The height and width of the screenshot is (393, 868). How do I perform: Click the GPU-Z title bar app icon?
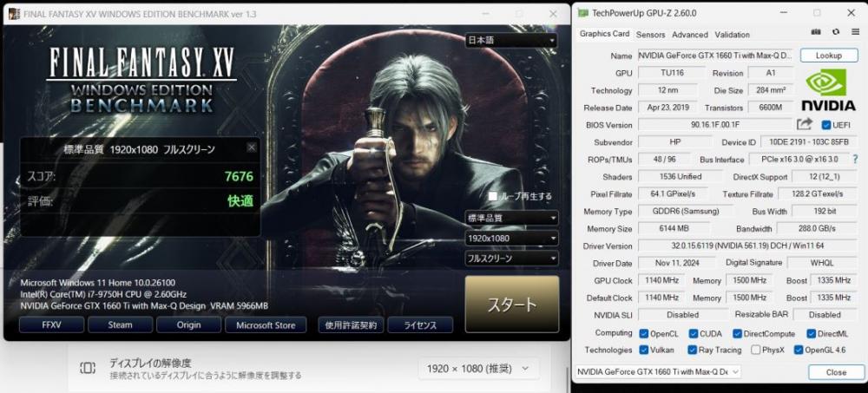[x=582, y=13]
